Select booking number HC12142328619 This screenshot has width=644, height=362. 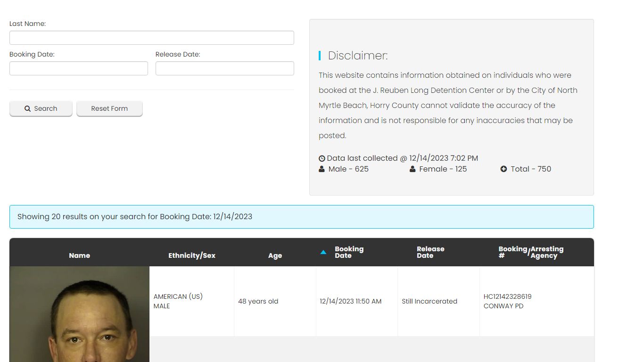point(507,296)
